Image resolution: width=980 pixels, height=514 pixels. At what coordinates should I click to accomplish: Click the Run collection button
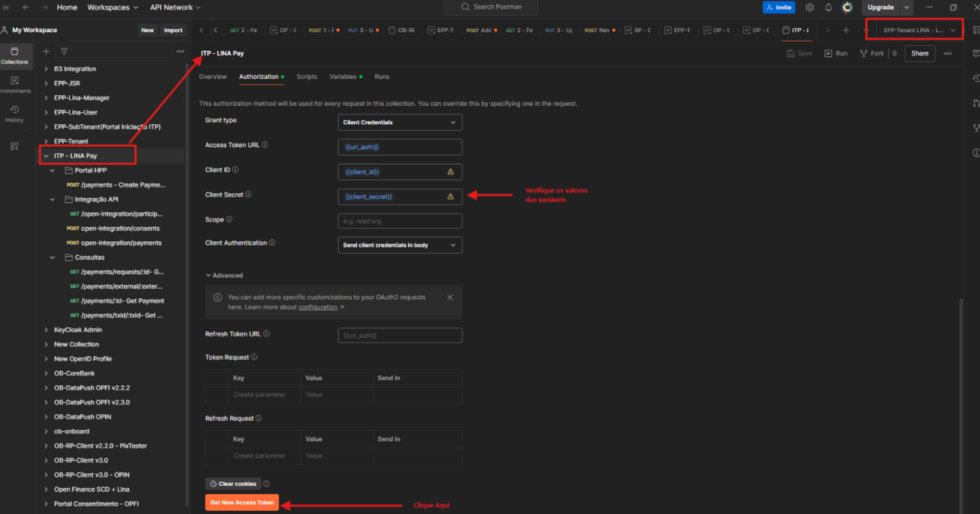(x=836, y=53)
